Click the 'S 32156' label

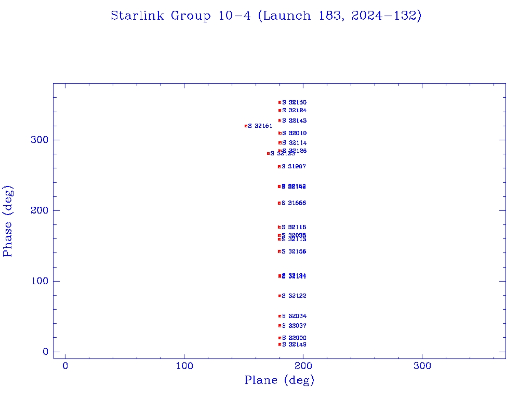[x=294, y=251]
